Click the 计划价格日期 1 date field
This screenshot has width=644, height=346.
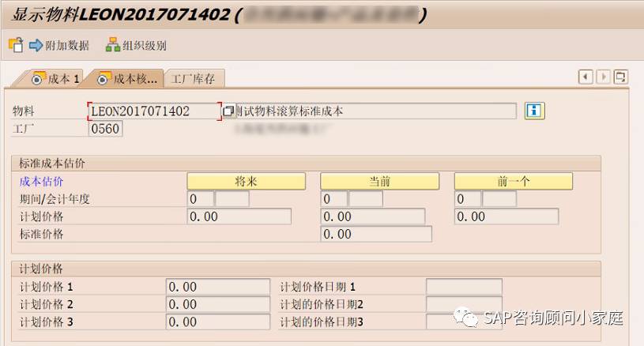pos(464,287)
